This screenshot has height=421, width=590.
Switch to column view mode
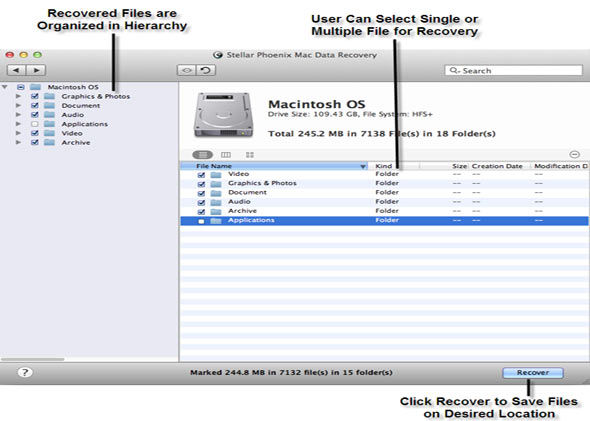(x=226, y=155)
